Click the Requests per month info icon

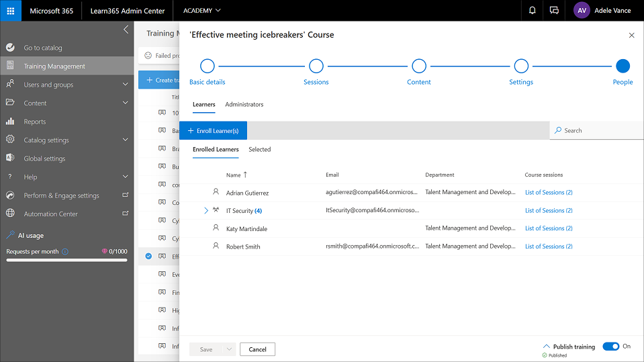[65, 251]
